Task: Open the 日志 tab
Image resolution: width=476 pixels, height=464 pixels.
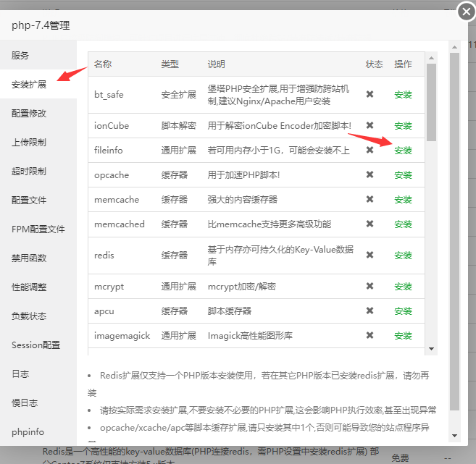Action: click(38, 374)
